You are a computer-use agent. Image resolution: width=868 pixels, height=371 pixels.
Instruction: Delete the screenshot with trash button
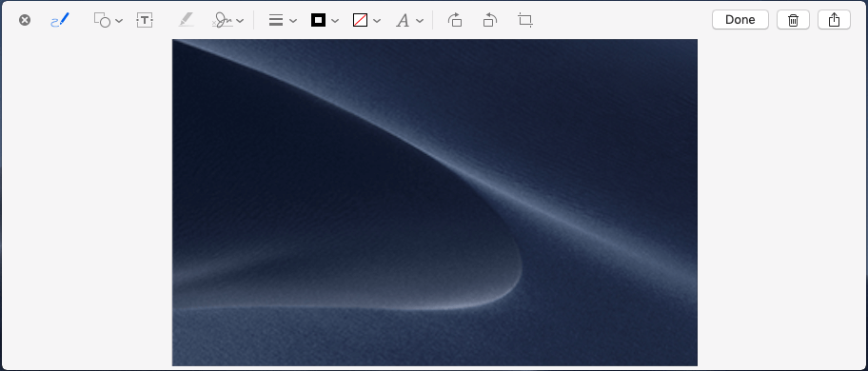[793, 20]
